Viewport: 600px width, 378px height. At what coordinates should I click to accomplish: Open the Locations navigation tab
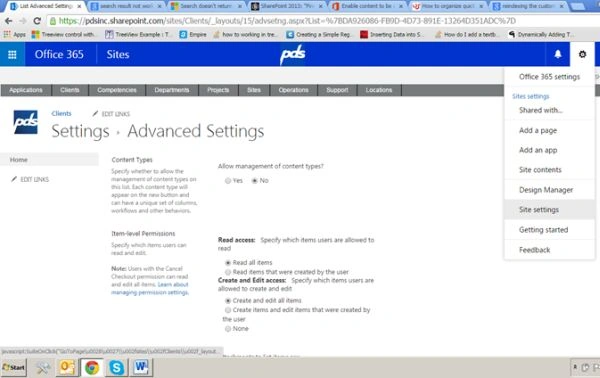pyautogui.click(x=379, y=90)
